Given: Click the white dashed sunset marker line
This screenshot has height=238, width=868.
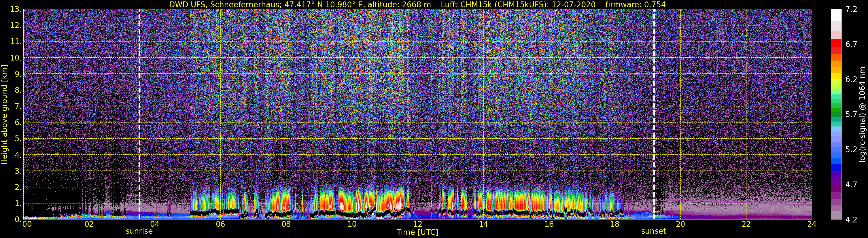Looking at the screenshot, I should pyautogui.click(x=654, y=114).
